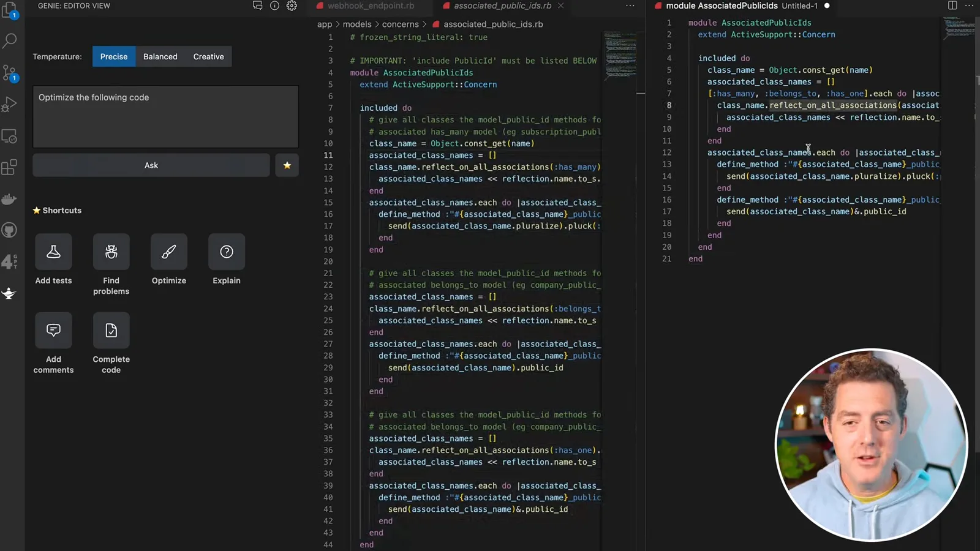The image size is (980, 551).
Task: Open more actions menu for right editor
Action: tap(969, 6)
